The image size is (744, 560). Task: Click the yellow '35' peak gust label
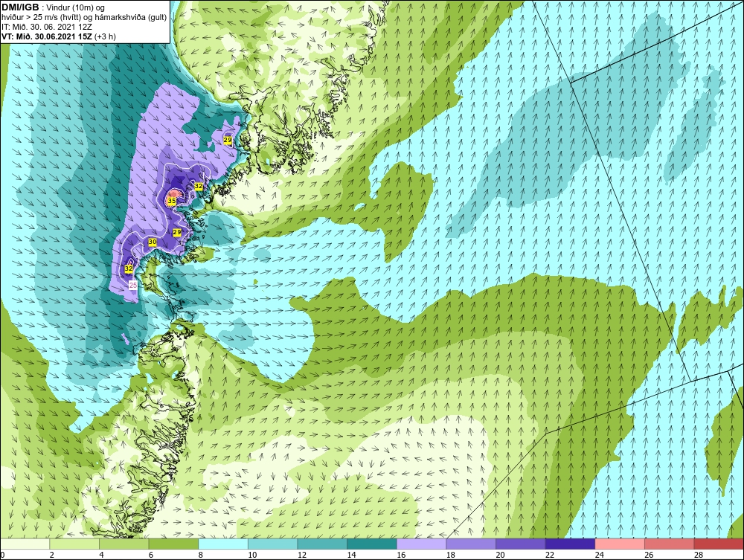172,201
